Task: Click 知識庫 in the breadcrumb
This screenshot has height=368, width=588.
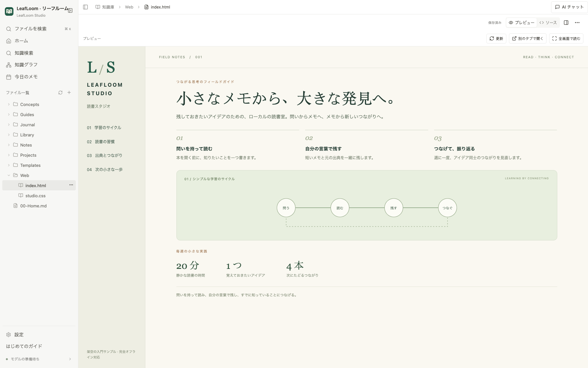Action: (x=105, y=7)
